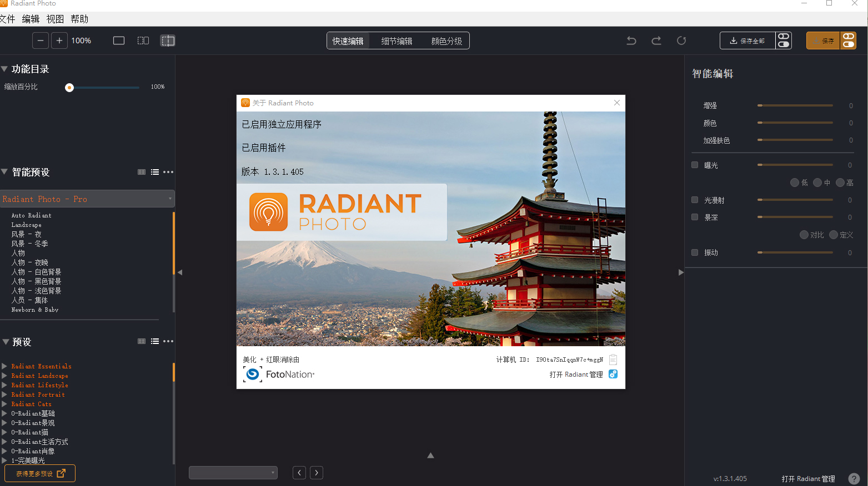868x486 pixels.
Task: Open the bottom image selector dropdown
Action: 233,473
